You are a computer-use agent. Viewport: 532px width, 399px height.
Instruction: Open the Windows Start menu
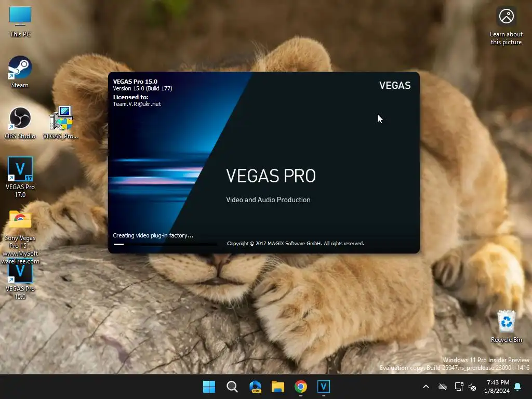pyautogui.click(x=209, y=387)
